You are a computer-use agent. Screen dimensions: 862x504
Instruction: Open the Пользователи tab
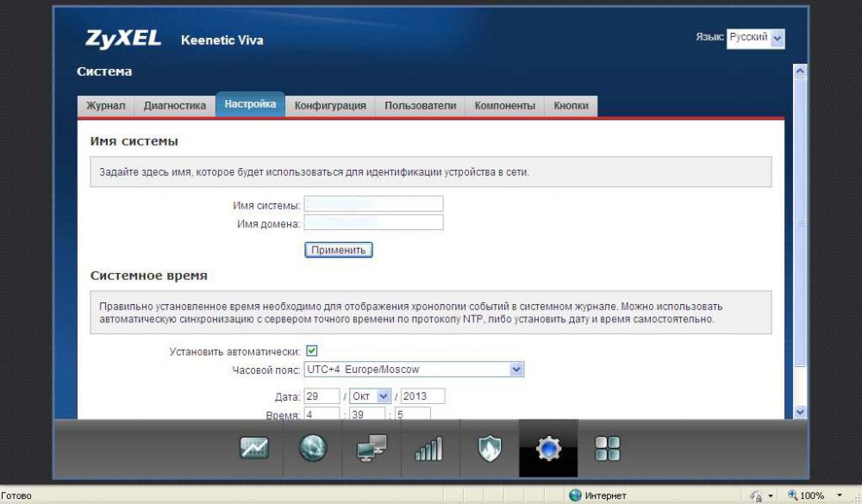click(x=420, y=105)
